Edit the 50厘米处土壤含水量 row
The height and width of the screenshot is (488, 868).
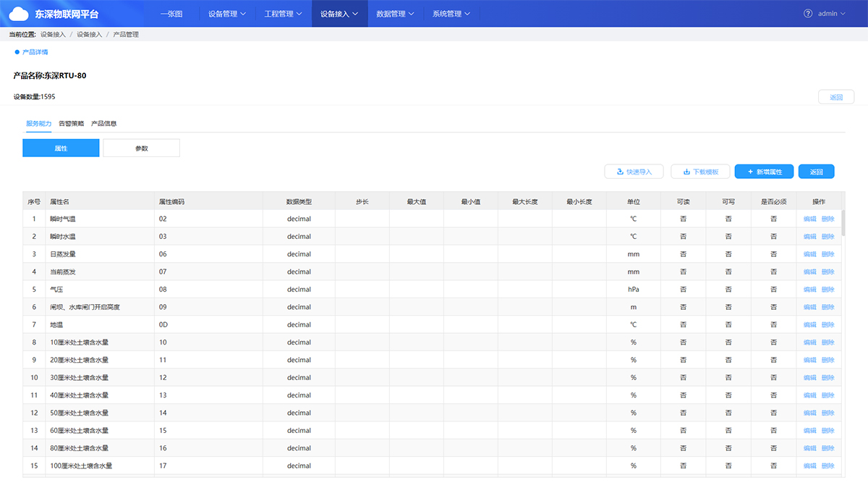click(x=809, y=413)
